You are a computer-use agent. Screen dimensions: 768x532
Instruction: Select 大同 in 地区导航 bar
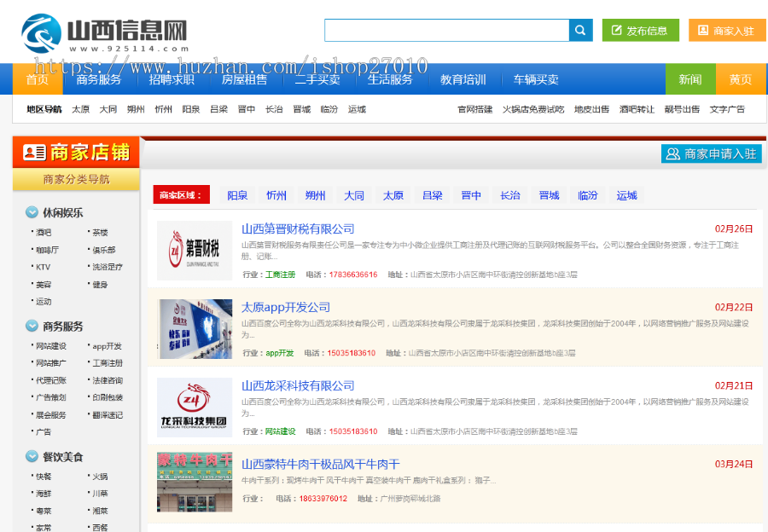(108, 109)
